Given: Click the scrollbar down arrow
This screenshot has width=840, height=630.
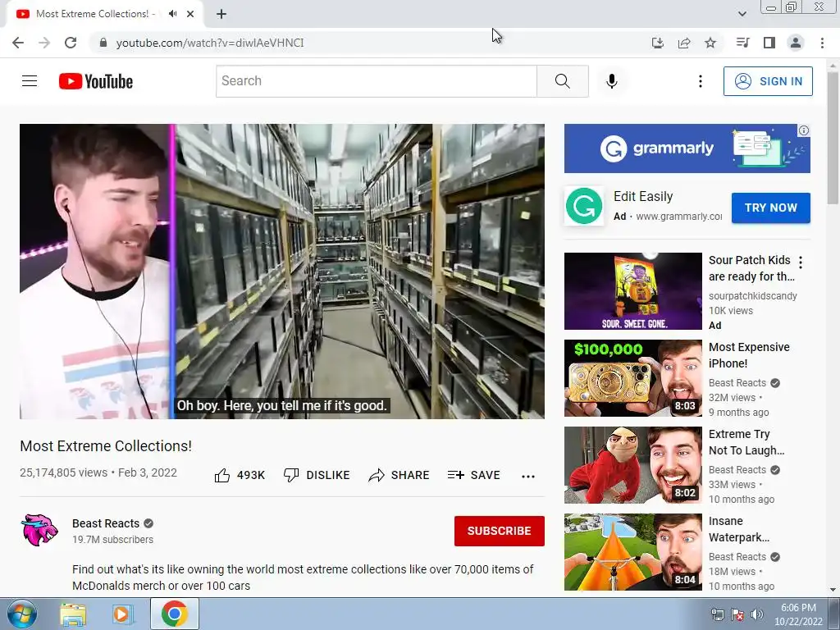Looking at the screenshot, I should tap(833, 589).
